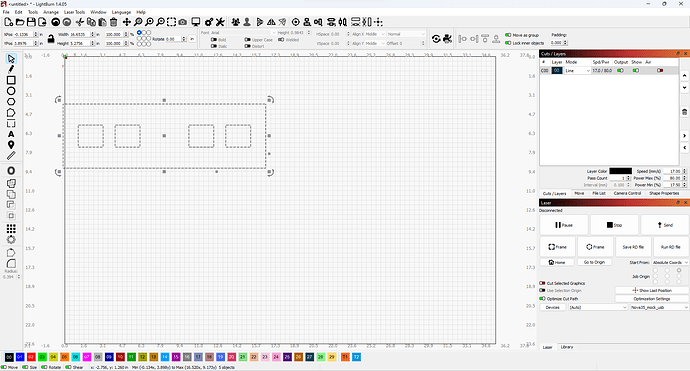Pick the red 02 palette color

click(31, 357)
